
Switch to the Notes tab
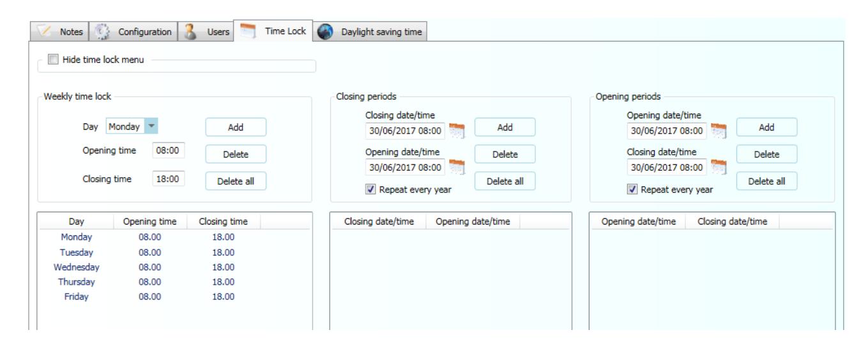[x=59, y=31]
